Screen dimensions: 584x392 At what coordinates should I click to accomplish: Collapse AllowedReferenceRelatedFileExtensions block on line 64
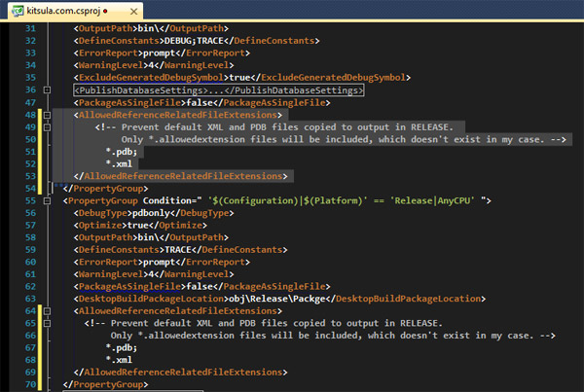pyautogui.click(x=47, y=311)
